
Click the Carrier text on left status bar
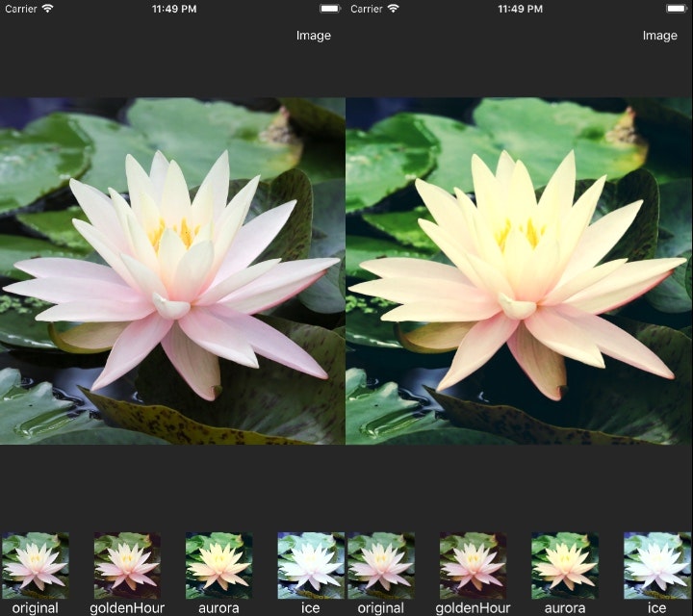coord(21,9)
